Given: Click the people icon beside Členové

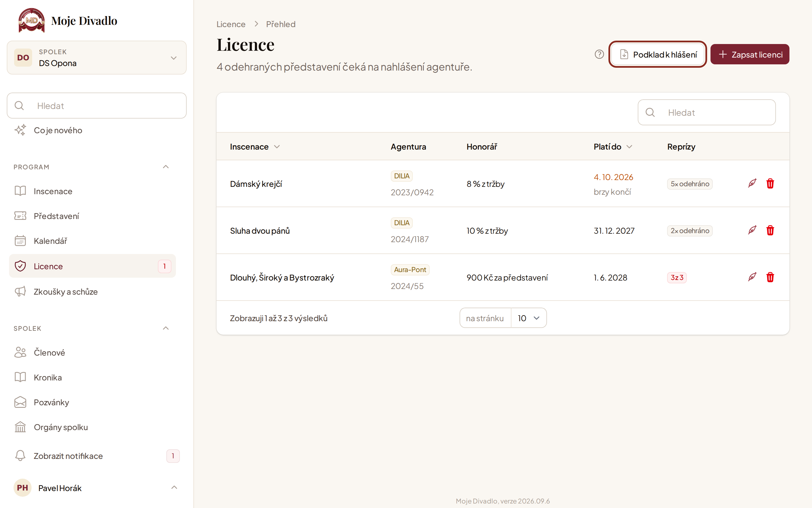Looking at the screenshot, I should (x=20, y=352).
